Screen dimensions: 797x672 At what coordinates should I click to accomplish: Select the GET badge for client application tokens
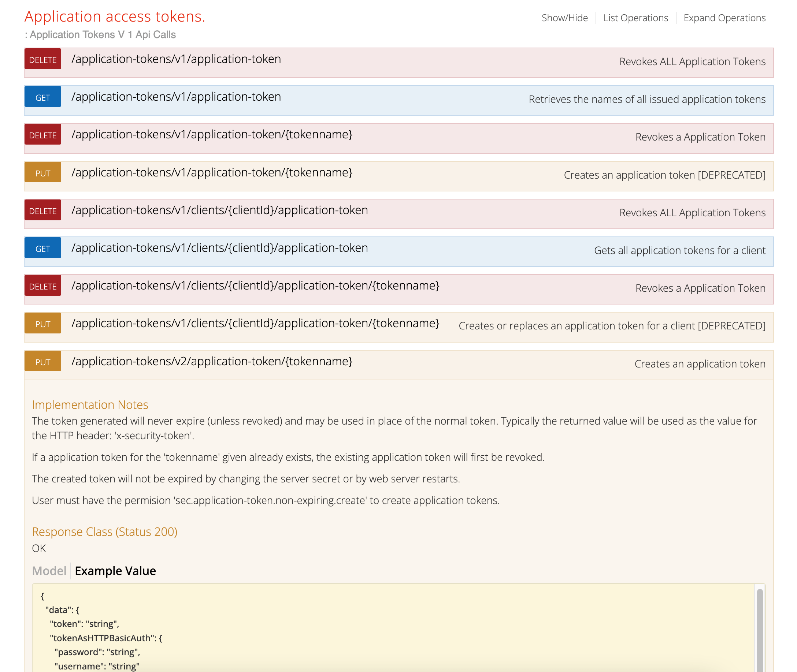[x=43, y=248]
